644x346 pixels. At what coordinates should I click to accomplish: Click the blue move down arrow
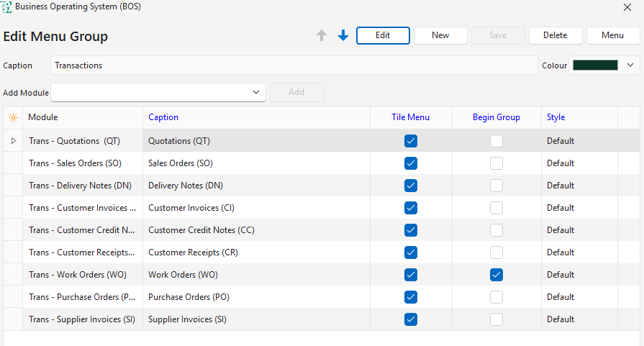coord(343,35)
